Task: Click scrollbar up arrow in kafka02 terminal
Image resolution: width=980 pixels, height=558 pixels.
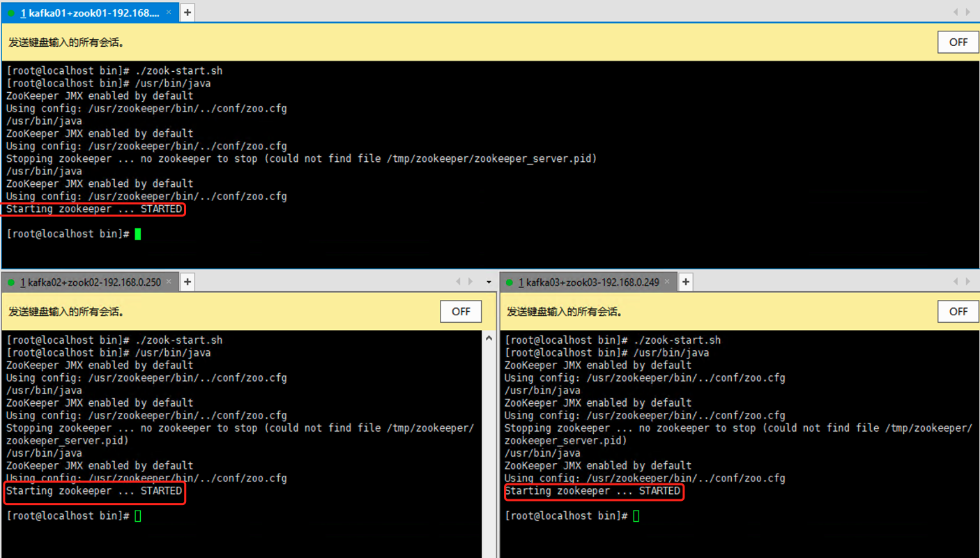Action: coord(489,338)
